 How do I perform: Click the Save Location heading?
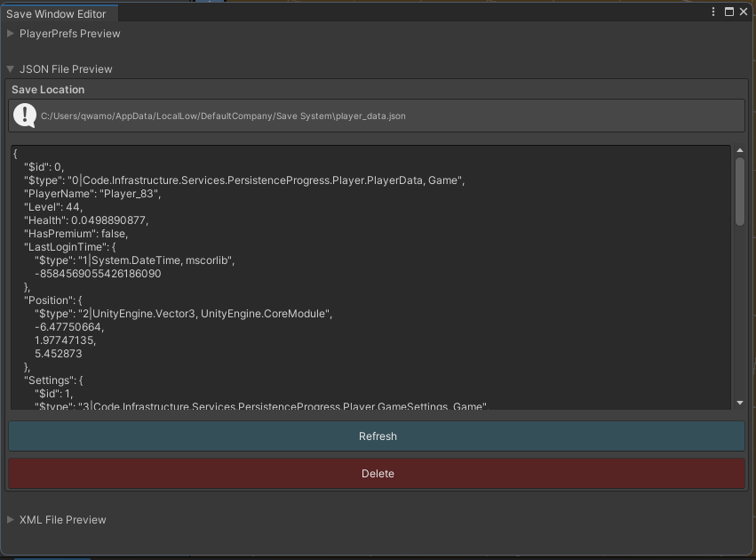pos(48,90)
